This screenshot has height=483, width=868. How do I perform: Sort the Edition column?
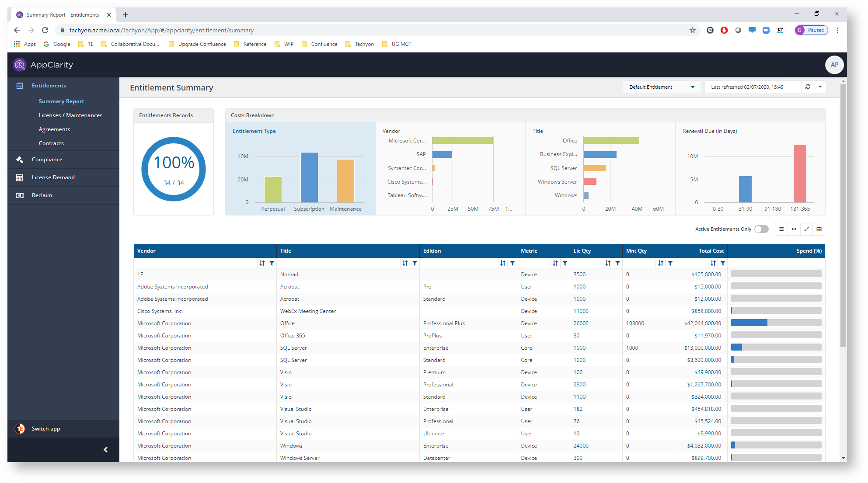click(x=503, y=263)
